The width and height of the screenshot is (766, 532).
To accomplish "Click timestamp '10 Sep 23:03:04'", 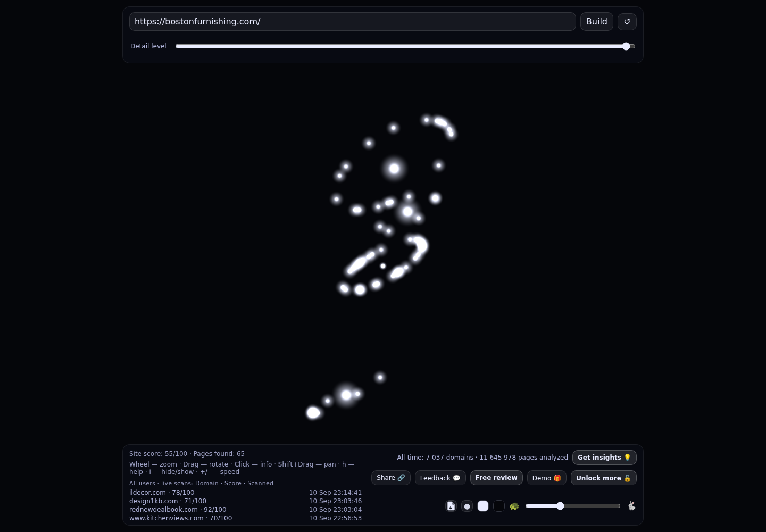I will (x=335, y=510).
